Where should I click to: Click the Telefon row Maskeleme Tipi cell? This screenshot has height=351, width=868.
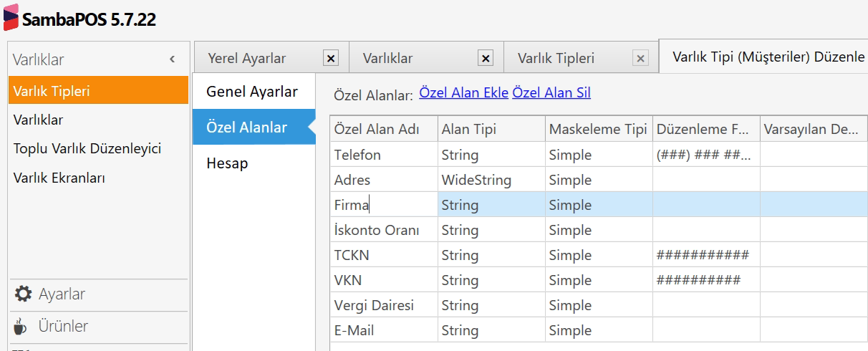click(598, 155)
